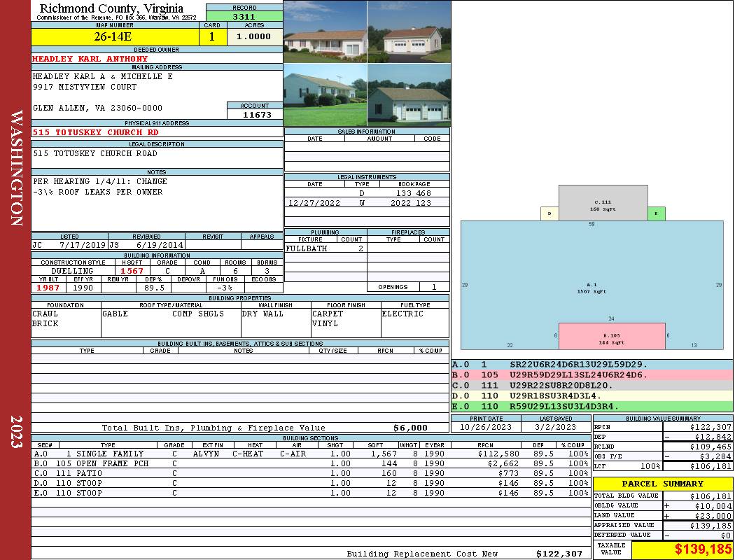
Task: Click PARCEL SUMMARY header
Action: pos(662,484)
